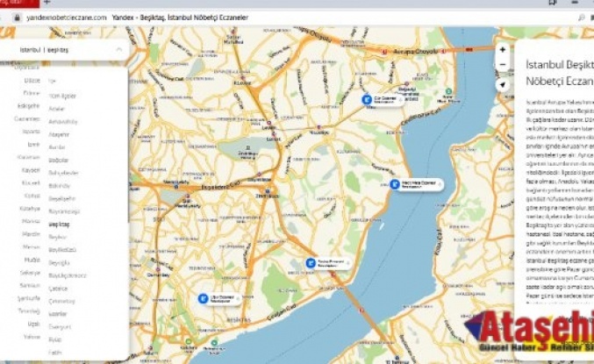
Task: Choose Esenyurt in the district list
Action: pyautogui.click(x=60, y=327)
